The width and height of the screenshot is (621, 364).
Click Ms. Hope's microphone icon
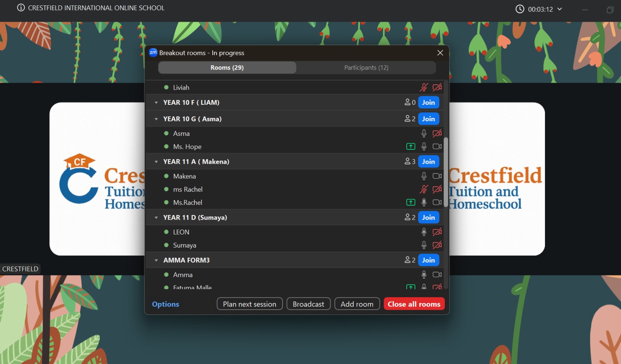[x=424, y=146]
